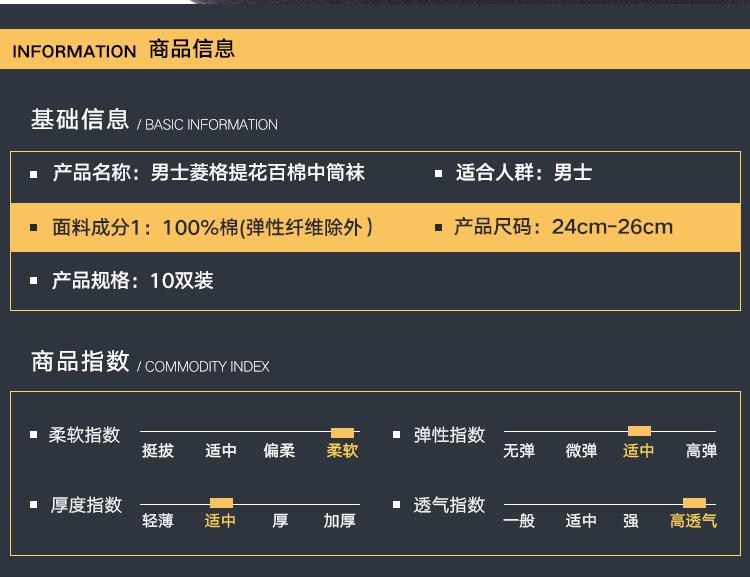Click the thickness slider yellow marker
This screenshot has width=750, height=577.
tap(221, 503)
